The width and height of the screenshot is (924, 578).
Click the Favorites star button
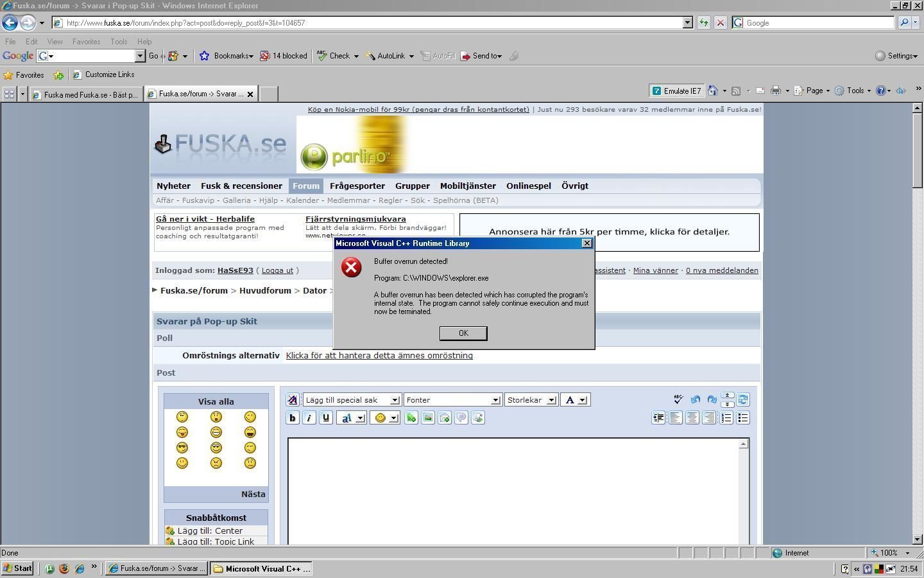click(24, 74)
